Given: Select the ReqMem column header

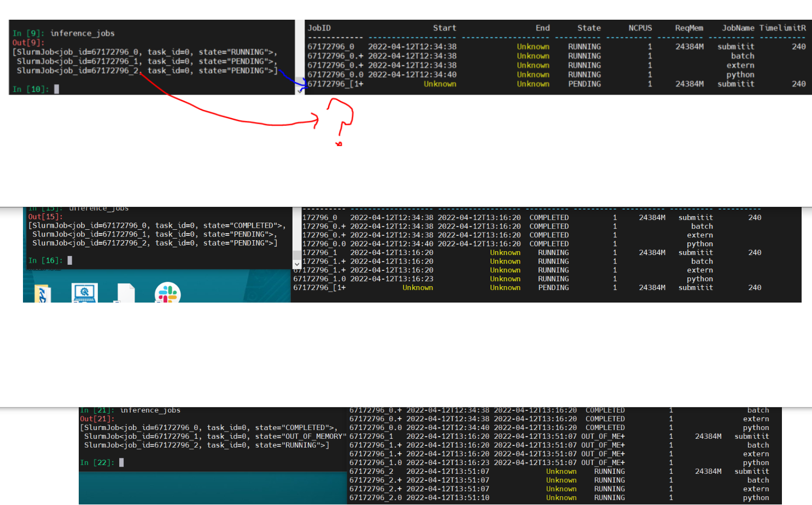Looking at the screenshot, I should (689, 28).
